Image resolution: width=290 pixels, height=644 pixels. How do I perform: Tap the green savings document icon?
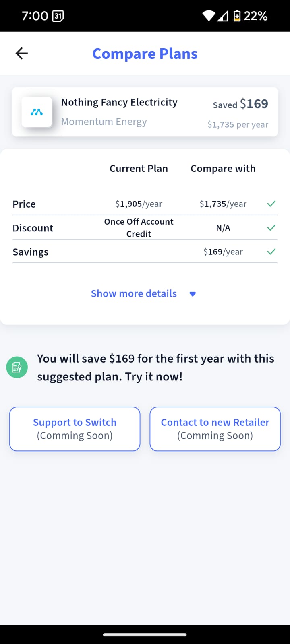coord(17,367)
